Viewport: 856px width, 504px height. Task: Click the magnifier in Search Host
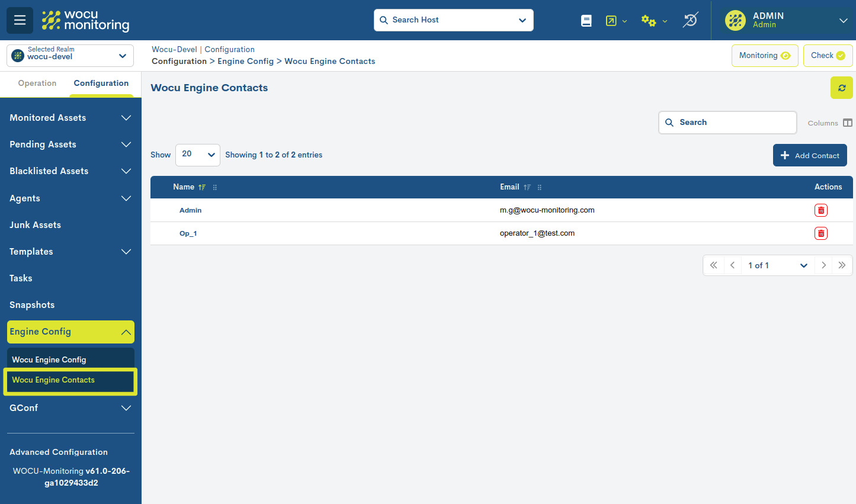384,20
